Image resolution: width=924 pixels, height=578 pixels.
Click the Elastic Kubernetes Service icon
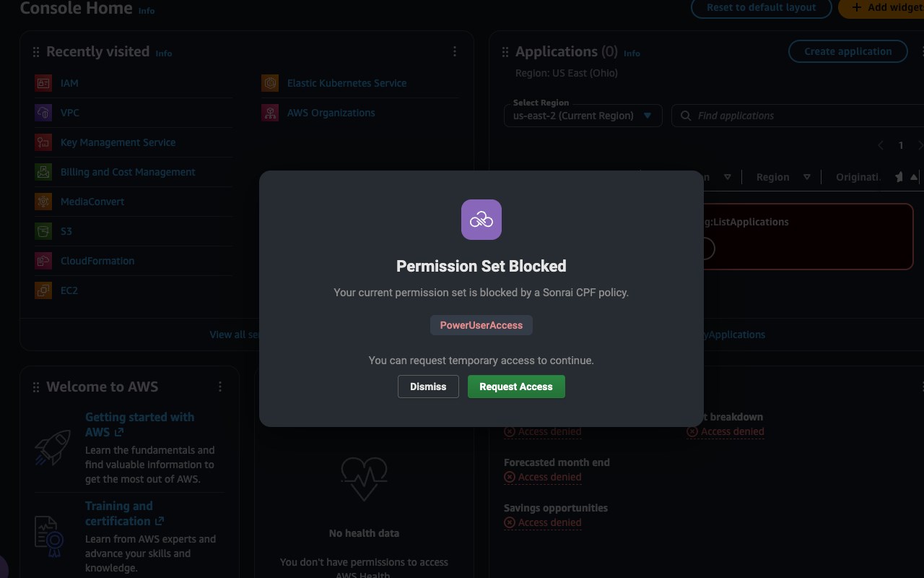[270, 83]
